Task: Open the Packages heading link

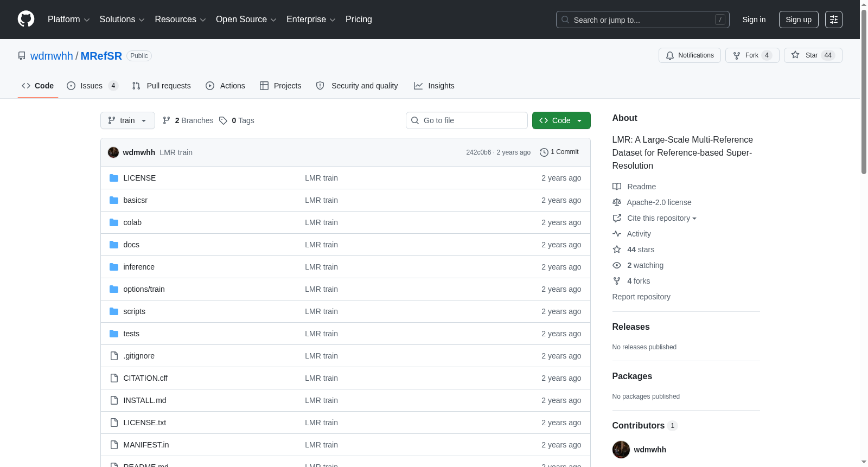Action: tap(632, 376)
